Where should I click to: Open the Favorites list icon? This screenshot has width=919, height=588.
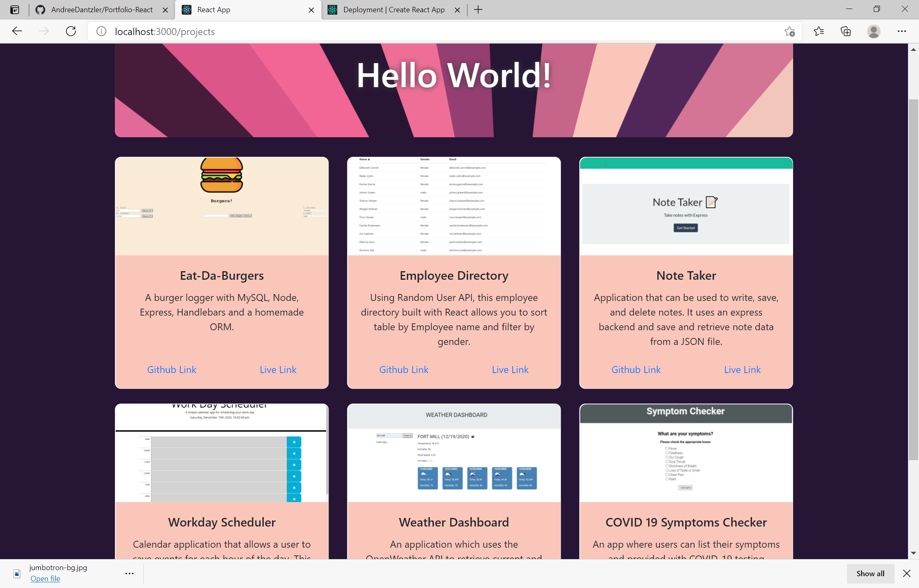tap(819, 31)
